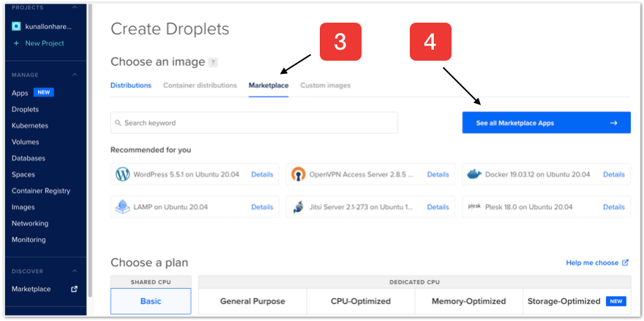Open Details for Jitsi Server
Image resolution: width=644 pixels, height=321 pixels.
point(438,207)
